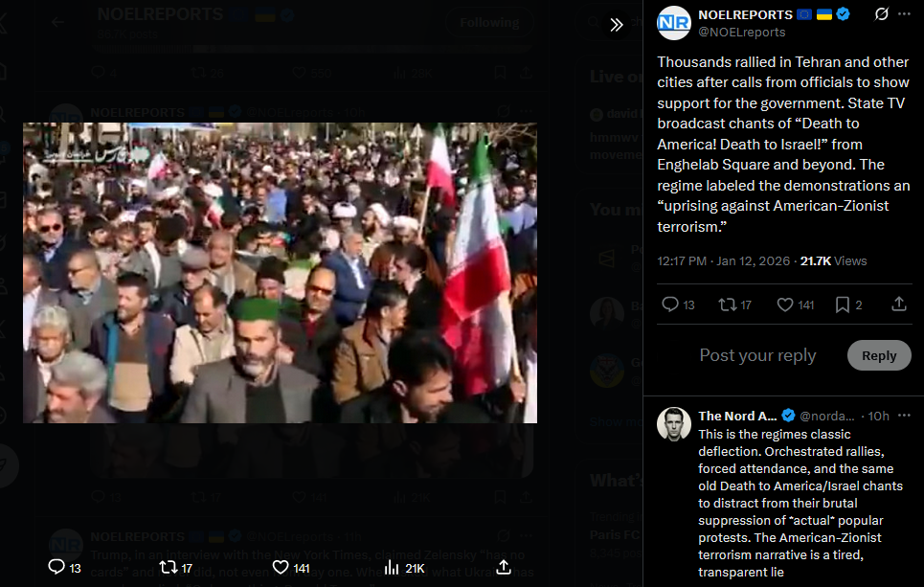This screenshot has width=924, height=587.
Task: Open The Nord A... reply author avatar
Action: tap(673, 424)
